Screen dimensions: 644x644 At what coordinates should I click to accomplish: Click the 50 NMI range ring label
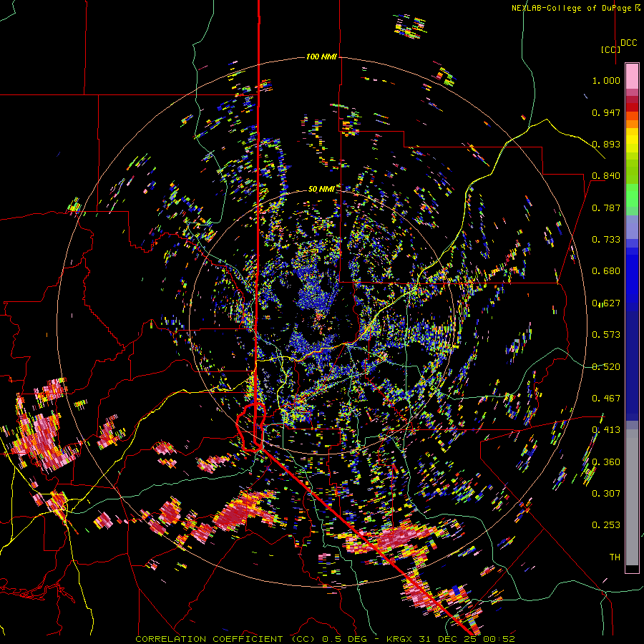tap(321, 189)
